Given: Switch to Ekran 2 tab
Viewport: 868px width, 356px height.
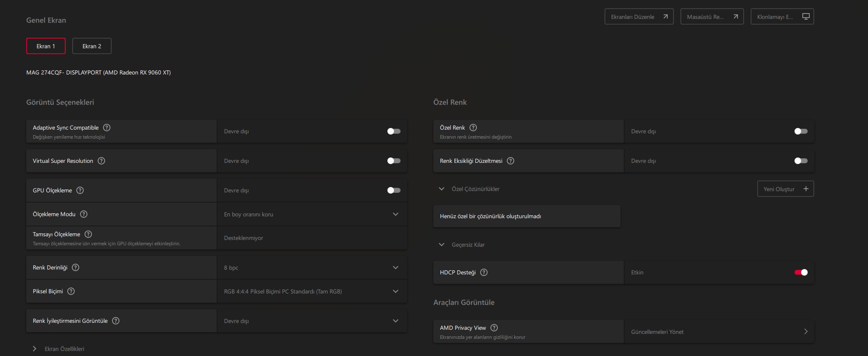Looking at the screenshot, I should pos(92,46).
